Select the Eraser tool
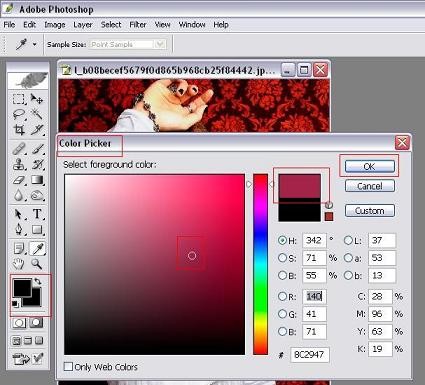This screenshot has height=385, width=425. (x=18, y=180)
